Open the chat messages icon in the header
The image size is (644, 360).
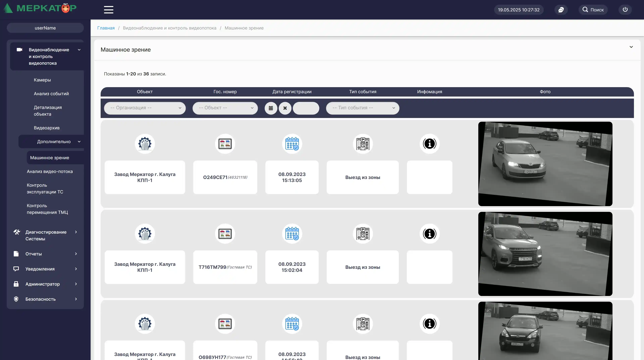coord(561,10)
